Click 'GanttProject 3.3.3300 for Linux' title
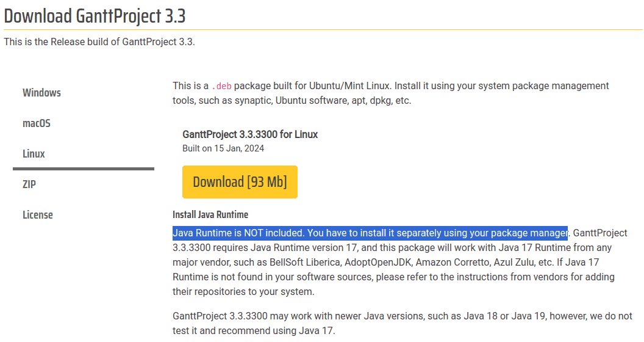The height and width of the screenshot is (342, 644). pos(250,134)
